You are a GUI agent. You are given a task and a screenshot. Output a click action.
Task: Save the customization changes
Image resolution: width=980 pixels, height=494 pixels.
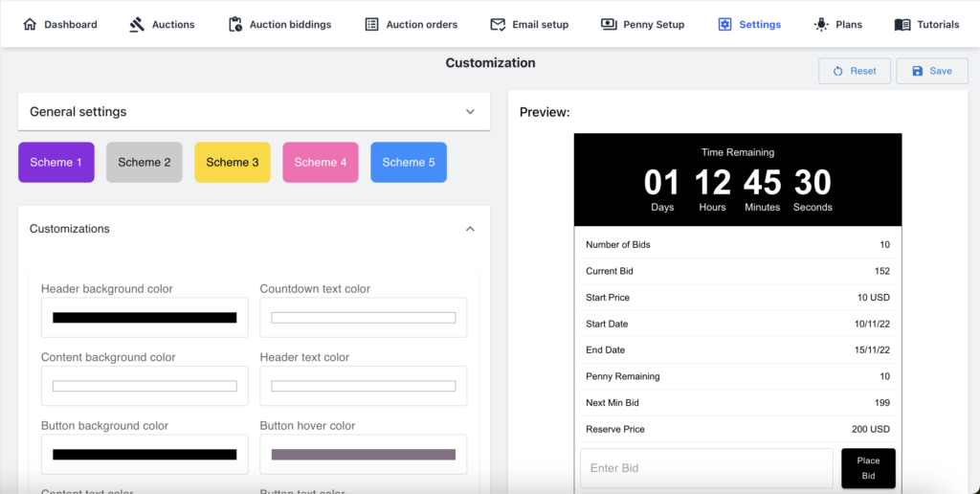click(931, 71)
